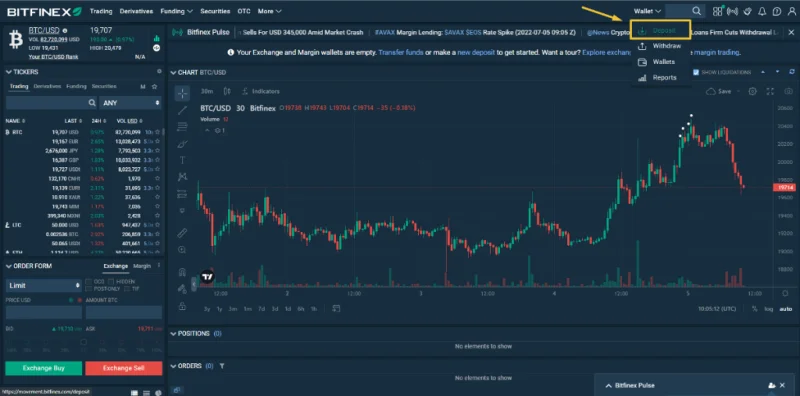Image resolution: width=800 pixels, height=396 pixels.
Task: Click the Amount BTC input field
Action: 123,312
